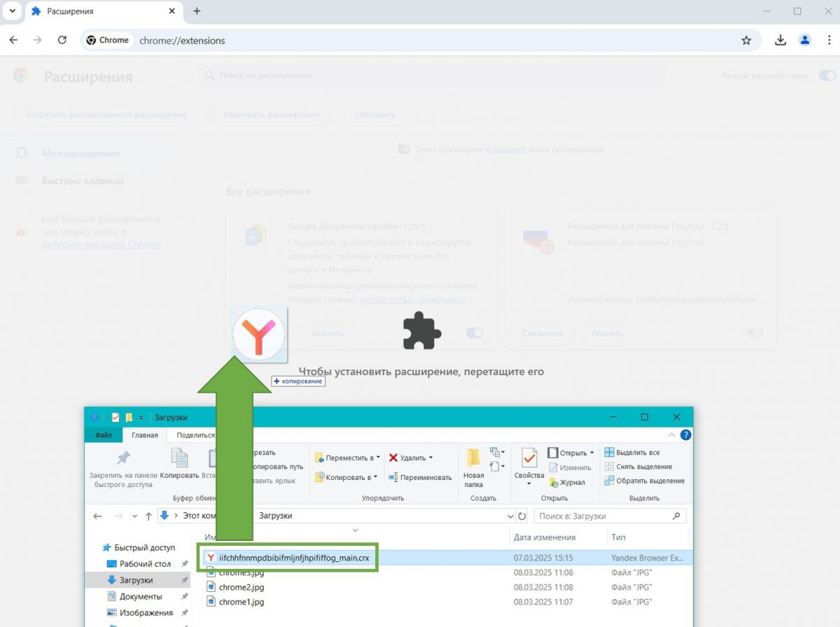Expand the Explorer address bar history dropdown
This screenshot has height=627, width=840.
pyautogui.click(x=510, y=516)
